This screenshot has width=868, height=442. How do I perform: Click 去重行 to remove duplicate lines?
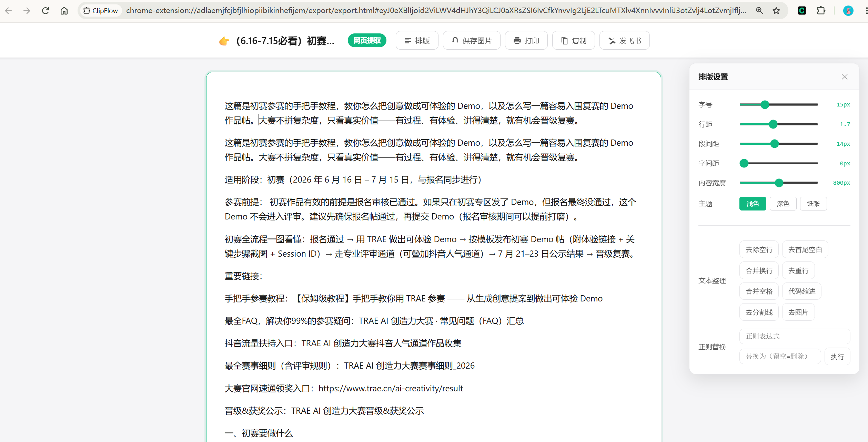pyautogui.click(x=798, y=270)
